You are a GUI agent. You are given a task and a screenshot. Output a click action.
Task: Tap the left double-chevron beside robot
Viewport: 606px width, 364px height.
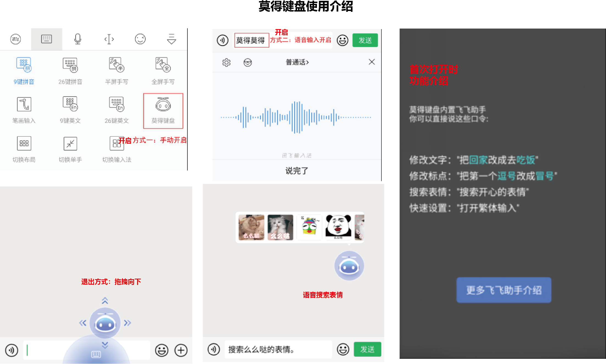pos(83,323)
